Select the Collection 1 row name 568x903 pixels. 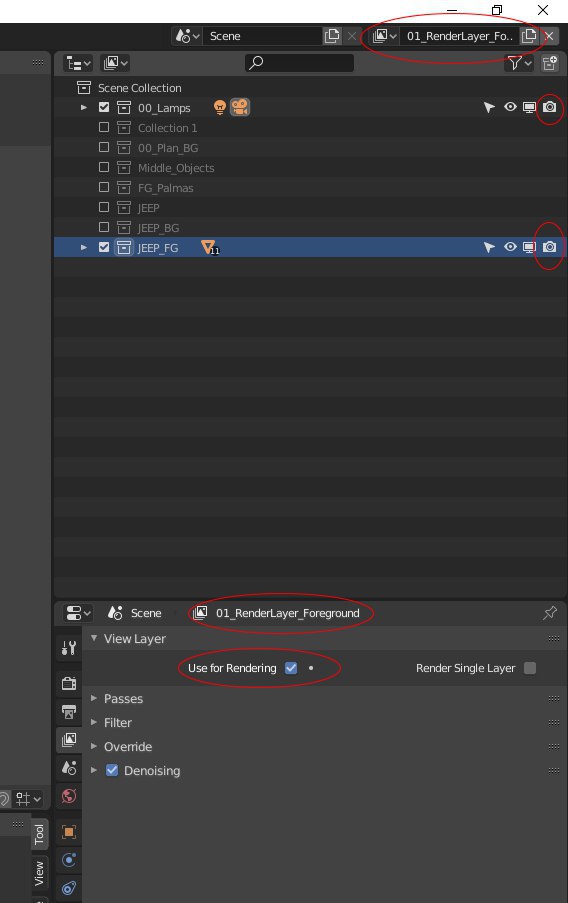click(168, 128)
